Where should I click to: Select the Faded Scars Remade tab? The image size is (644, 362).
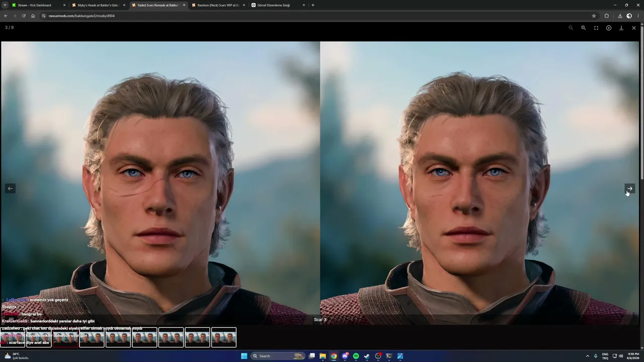coord(158,5)
